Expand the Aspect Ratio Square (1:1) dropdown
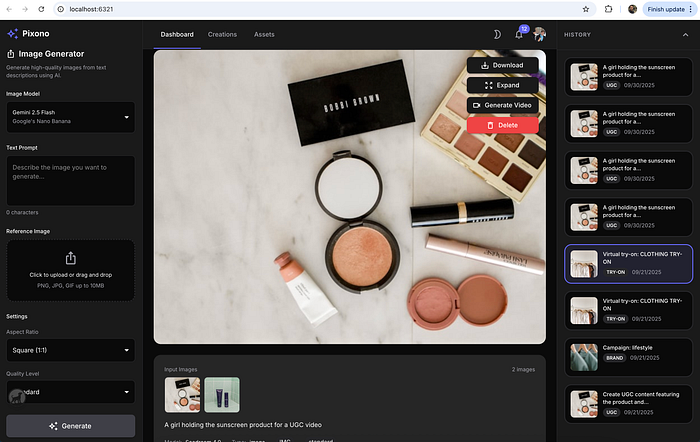This screenshot has height=442, width=700. pyautogui.click(x=70, y=351)
